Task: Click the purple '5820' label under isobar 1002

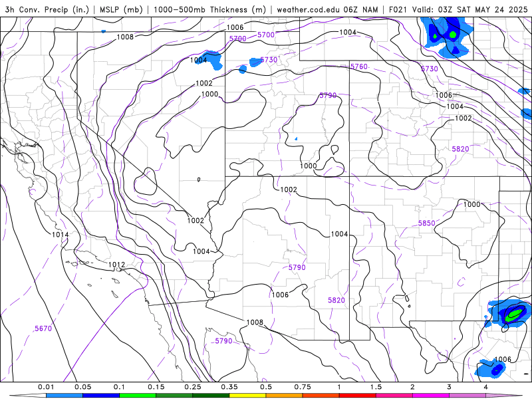Action: click(x=460, y=149)
